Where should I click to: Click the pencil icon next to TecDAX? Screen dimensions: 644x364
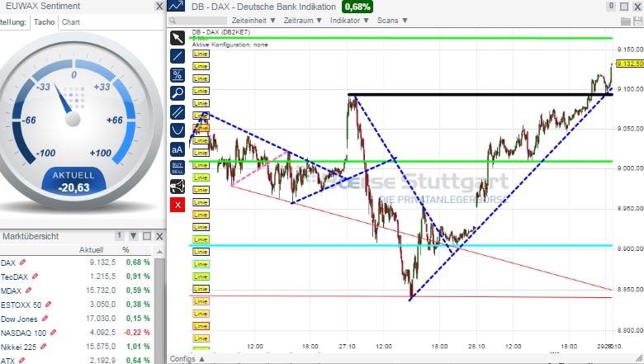(35, 277)
